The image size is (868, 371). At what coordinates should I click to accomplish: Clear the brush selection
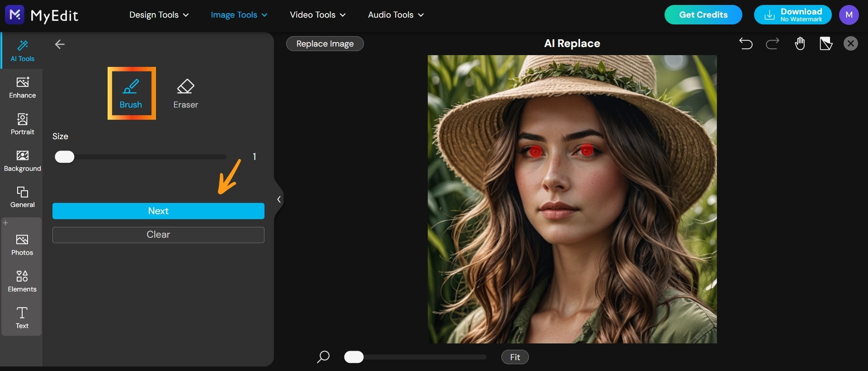click(158, 235)
